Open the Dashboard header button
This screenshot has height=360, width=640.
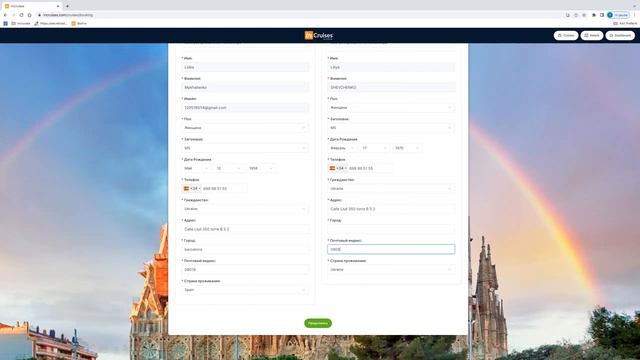[x=620, y=36]
